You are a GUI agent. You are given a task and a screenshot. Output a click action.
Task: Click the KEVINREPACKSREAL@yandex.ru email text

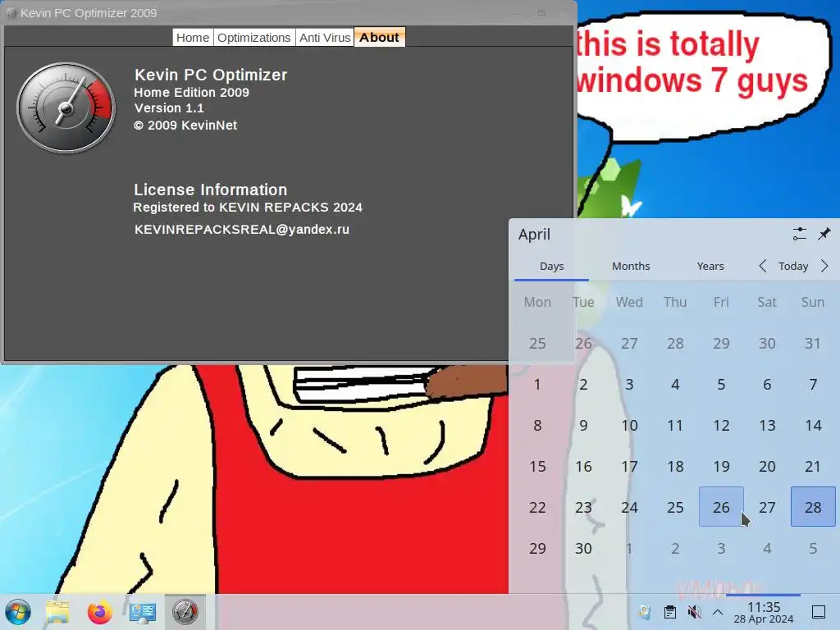point(242,230)
